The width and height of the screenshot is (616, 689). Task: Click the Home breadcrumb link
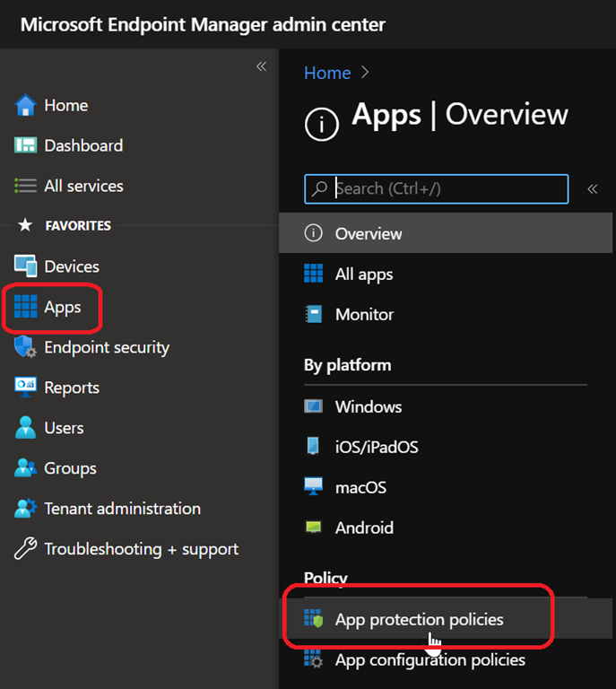point(327,73)
